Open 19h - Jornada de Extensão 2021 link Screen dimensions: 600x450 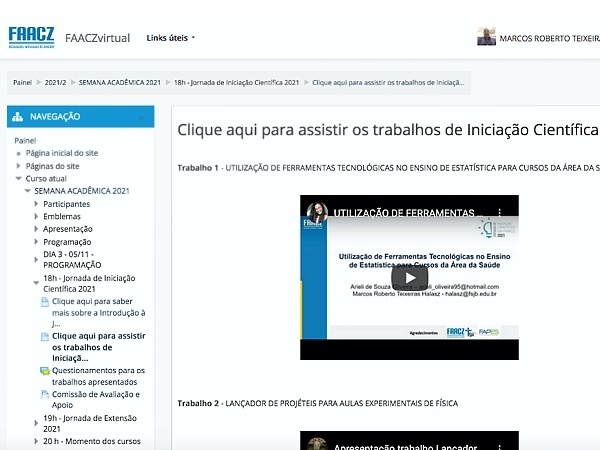90,423
